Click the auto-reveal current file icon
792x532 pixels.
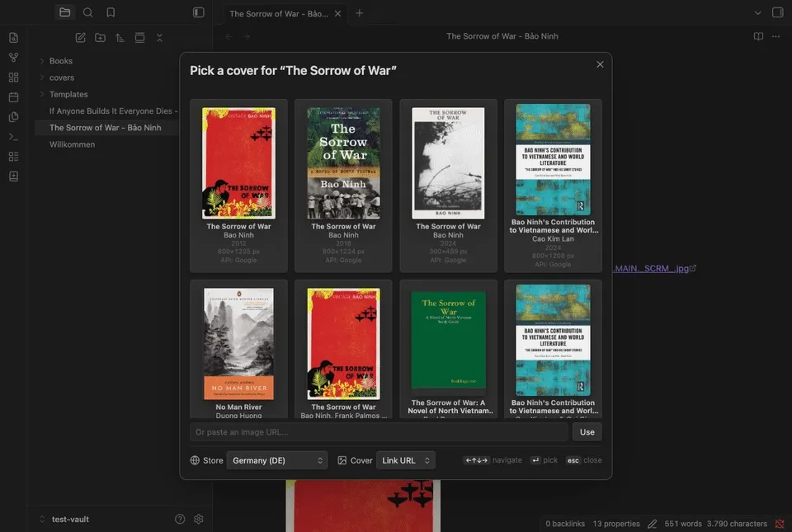click(140, 38)
